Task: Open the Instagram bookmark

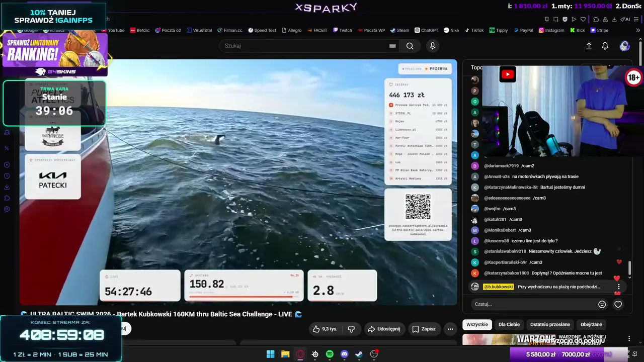Action: tap(551, 30)
